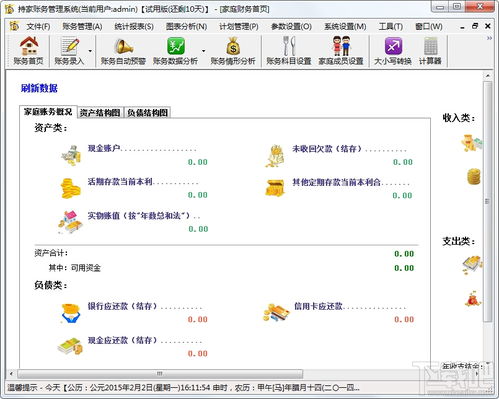Viewport: 499px width, 399px height.
Task: Open 账务情形分析 money bag icon
Action: coord(233,46)
